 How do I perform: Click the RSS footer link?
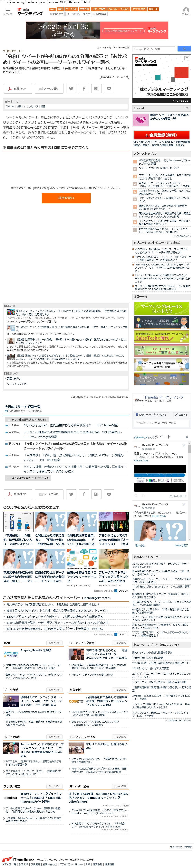pyautogui.click(x=88, y=864)
